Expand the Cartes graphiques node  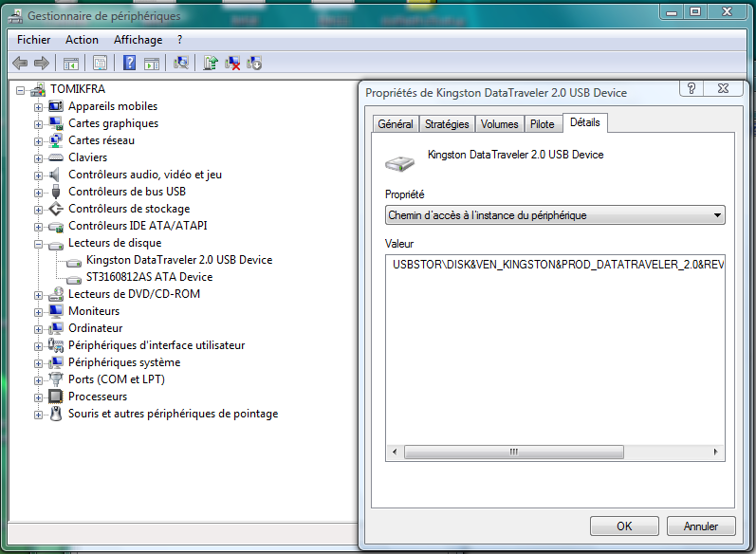tap(39, 123)
